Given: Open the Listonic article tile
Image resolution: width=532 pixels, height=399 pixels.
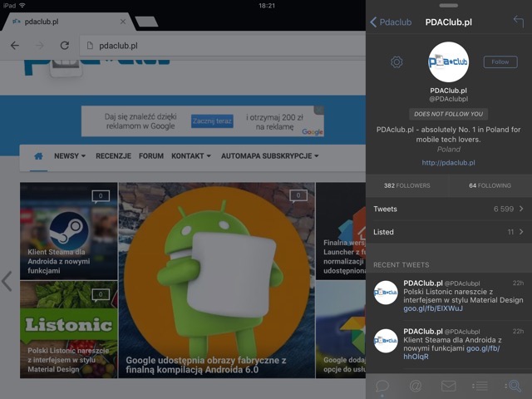Looking at the screenshot, I should pos(68,329).
